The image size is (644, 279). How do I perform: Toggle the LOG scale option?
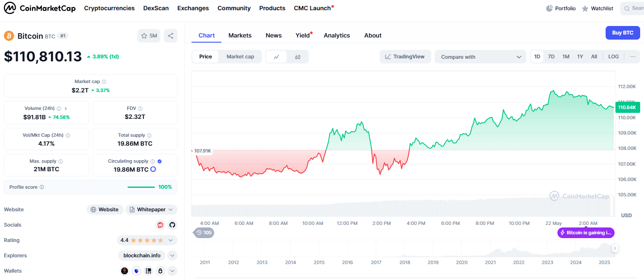tap(614, 57)
